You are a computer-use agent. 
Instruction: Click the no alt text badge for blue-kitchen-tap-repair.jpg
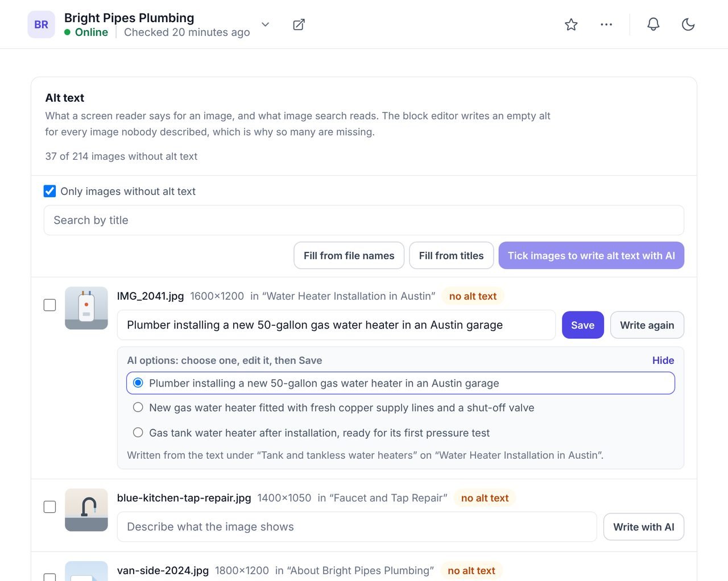[x=485, y=498]
